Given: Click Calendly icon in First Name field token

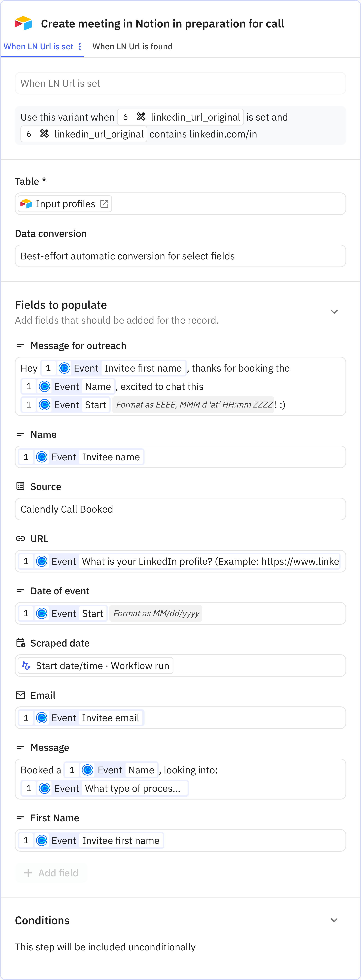Looking at the screenshot, I should (42, 840).
